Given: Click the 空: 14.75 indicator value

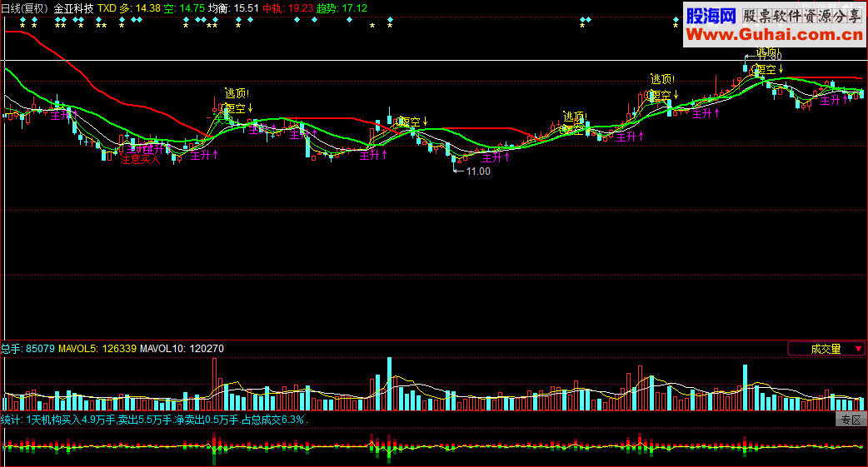Looking at the screenshot, I should pyautogui.click(x=184, y=8).
